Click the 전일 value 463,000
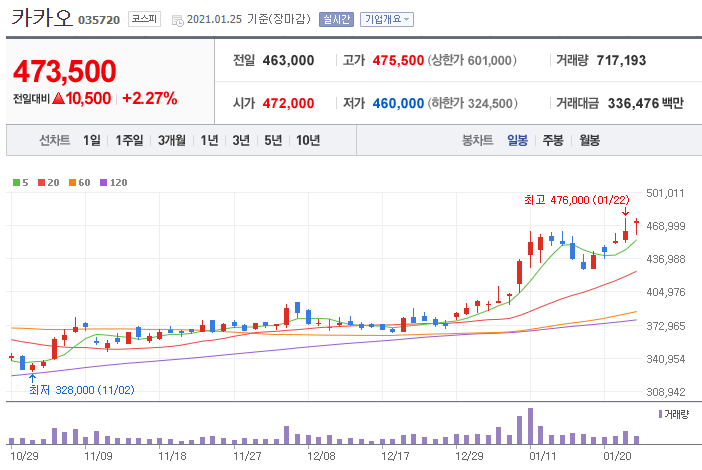702x470 pixels. (x=288, y=60)
